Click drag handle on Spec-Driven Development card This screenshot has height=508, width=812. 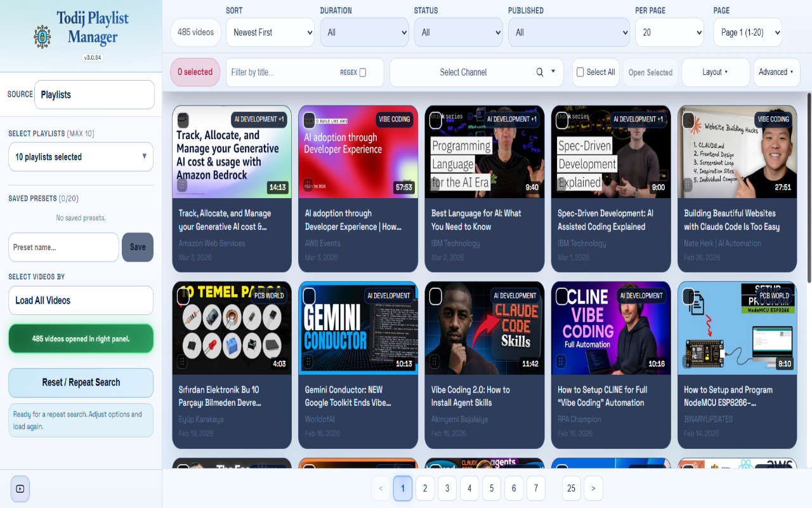[561, 185]
